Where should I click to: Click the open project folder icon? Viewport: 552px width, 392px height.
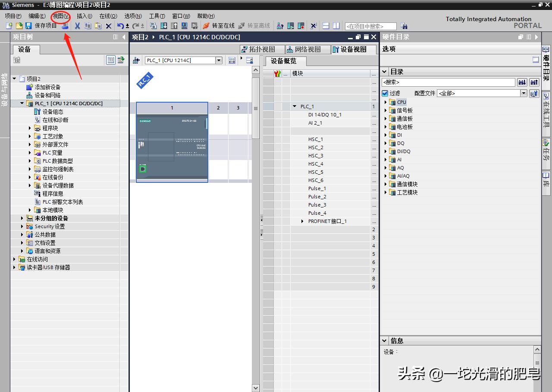(19, 26)
